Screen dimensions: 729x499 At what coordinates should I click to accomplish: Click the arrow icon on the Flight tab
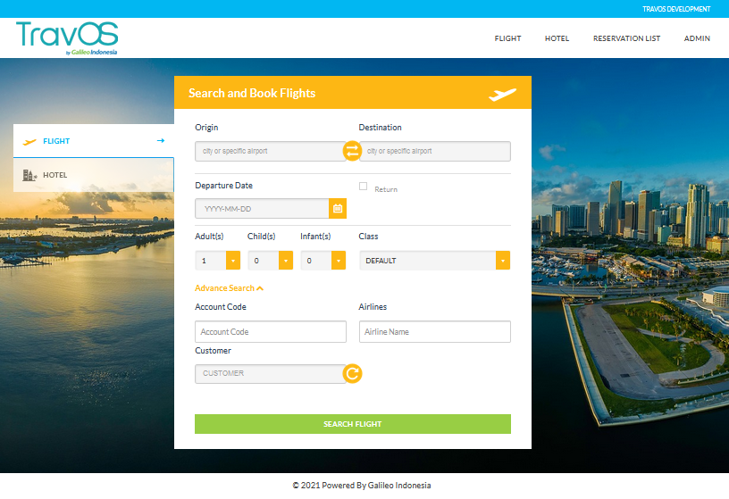161,140
